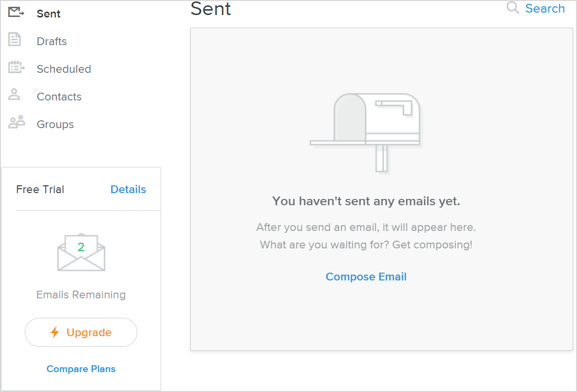Click the envelope emails remaining icon

click(x=81, y=252)
